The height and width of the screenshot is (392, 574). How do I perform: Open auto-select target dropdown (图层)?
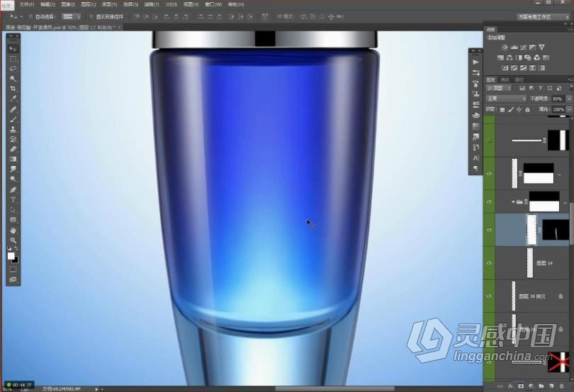click(71, 16)
